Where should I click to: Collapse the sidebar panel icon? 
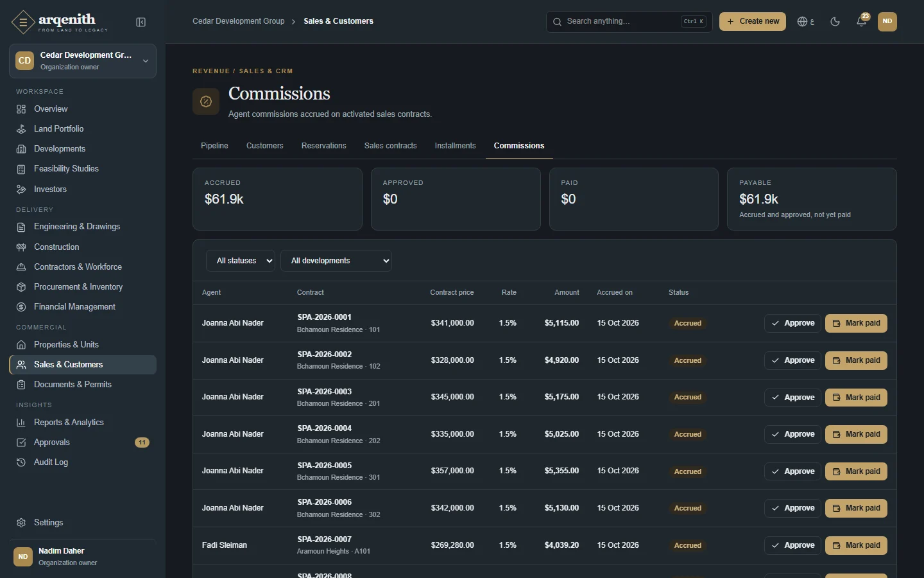[141, 22]
